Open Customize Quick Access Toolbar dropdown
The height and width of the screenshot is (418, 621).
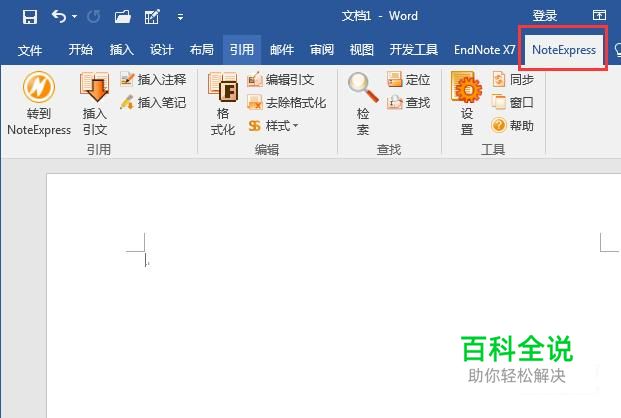click(180, 17)
